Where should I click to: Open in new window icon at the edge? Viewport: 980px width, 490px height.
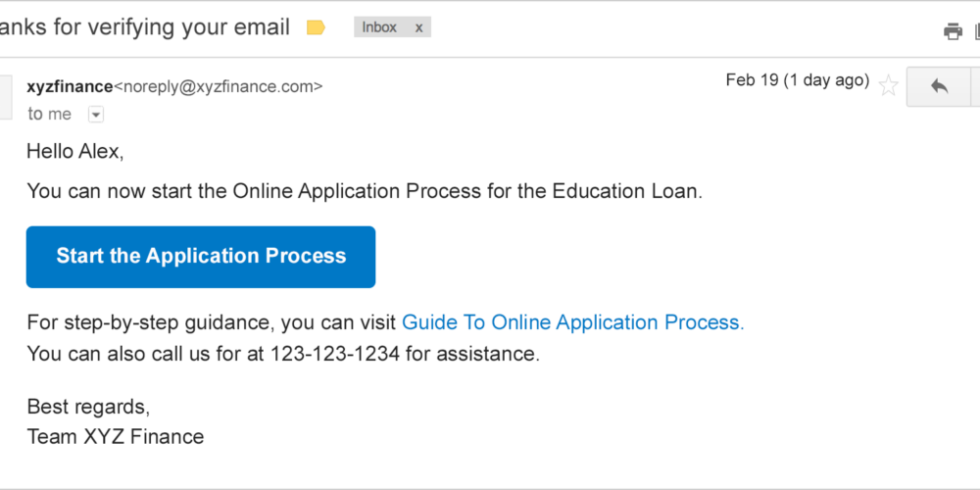point(977,30)
